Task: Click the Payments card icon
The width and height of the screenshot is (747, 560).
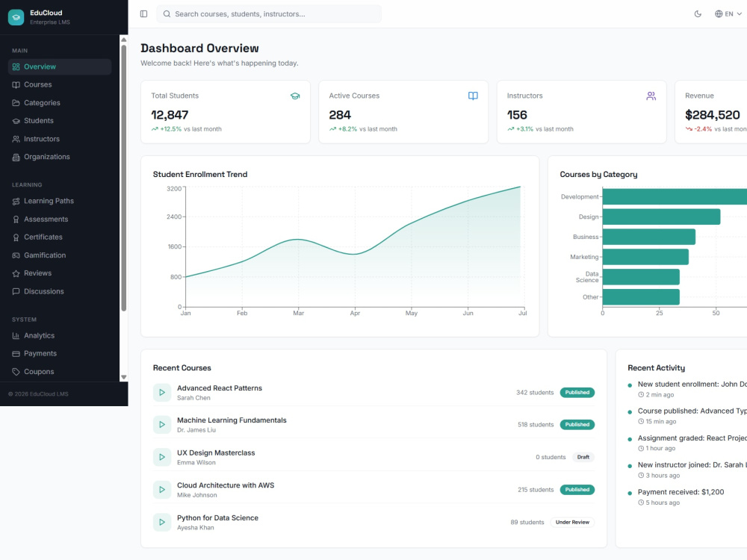Action: pos(16,354)
